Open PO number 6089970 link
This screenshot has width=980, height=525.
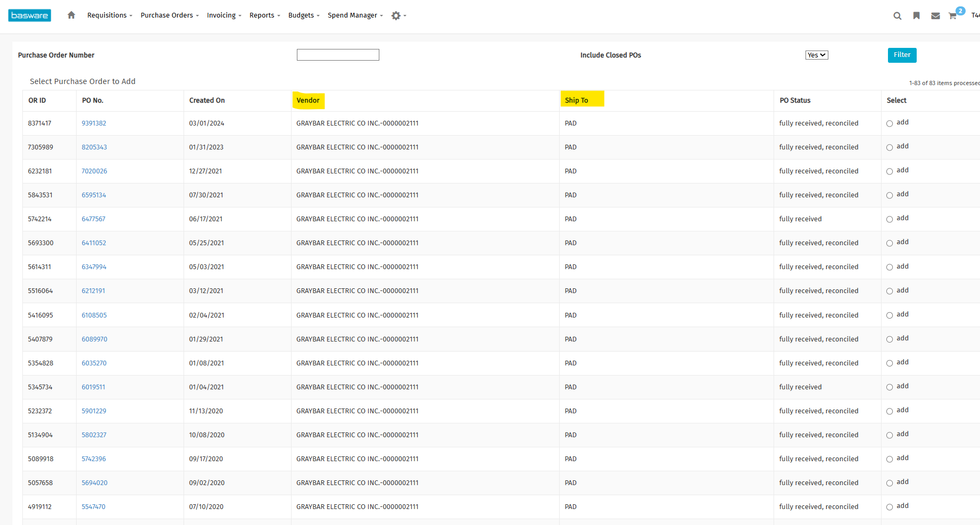coord(94,339)
